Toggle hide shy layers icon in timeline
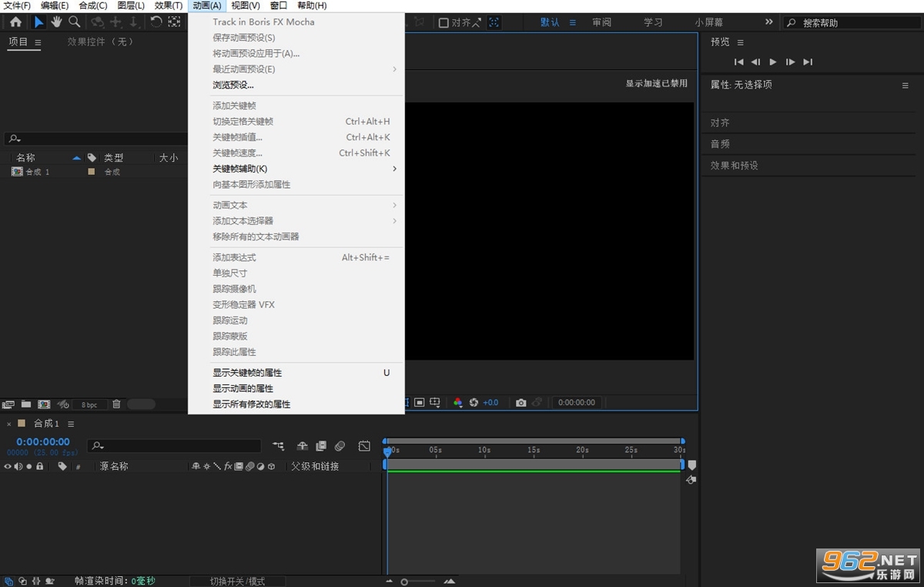The image size is (924, 587). coord(303,446)
